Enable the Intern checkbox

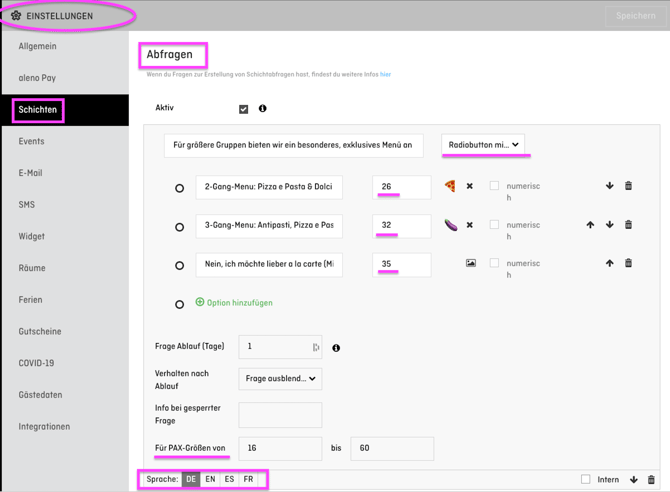point(586,480)
